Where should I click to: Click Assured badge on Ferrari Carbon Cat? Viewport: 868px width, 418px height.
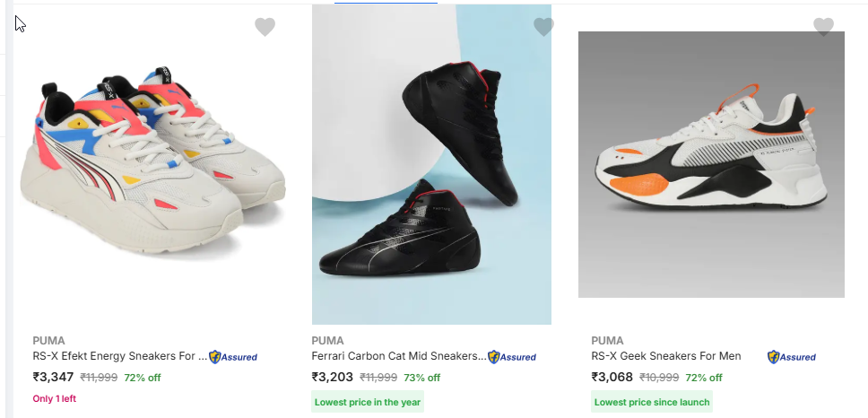512,357
